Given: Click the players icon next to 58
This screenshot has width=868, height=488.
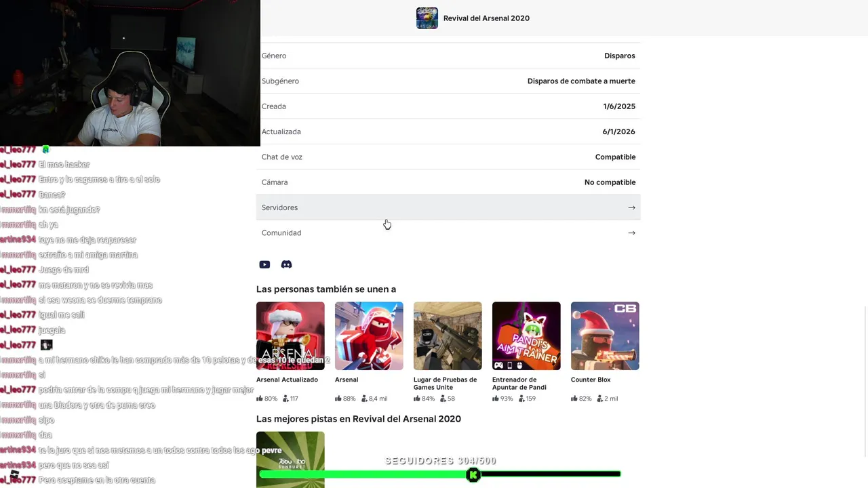Looking at the screenshot, I should 443,399.
